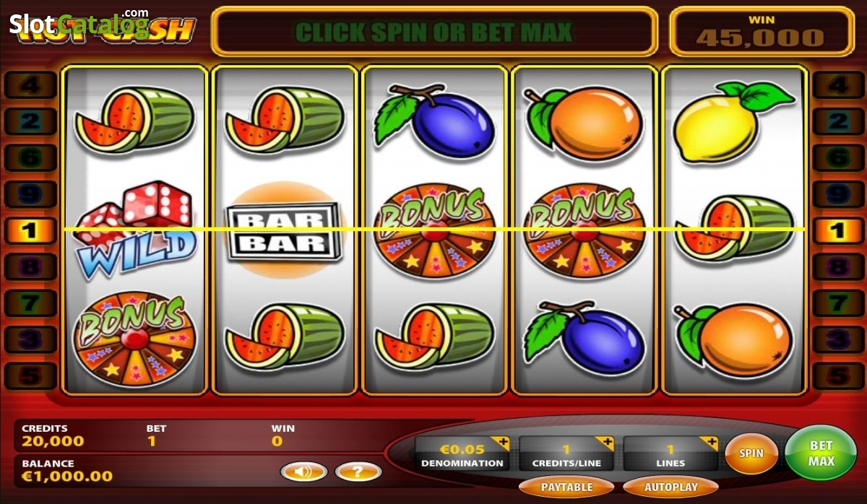Mute sound with the speaker icon
This screenshot has height=504, width=867.
[303, 472]
